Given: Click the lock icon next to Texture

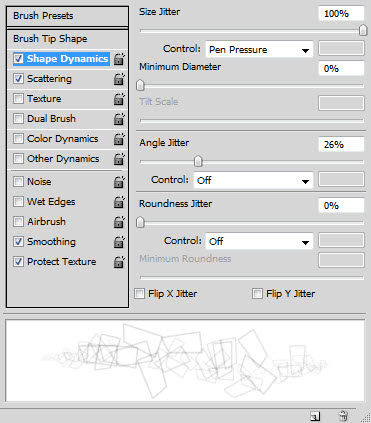Looking at the screenshot, I should pos(119,99).
